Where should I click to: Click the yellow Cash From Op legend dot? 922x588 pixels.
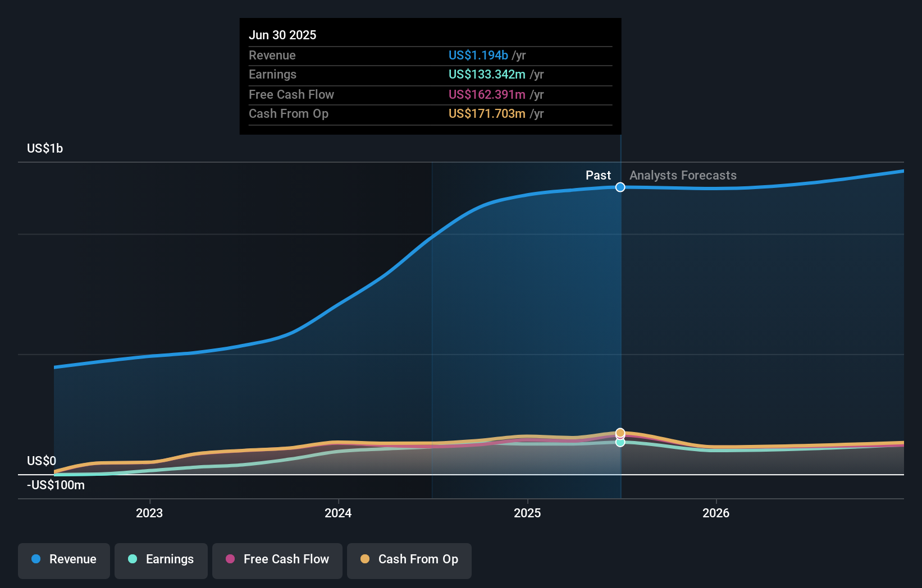(x=365, y=559)
